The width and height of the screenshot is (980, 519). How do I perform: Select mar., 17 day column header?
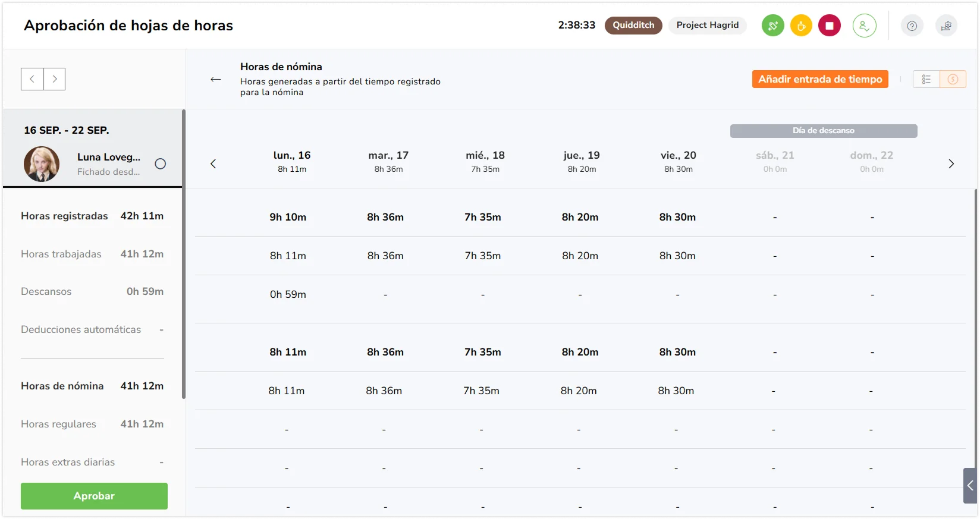(388, 162)
